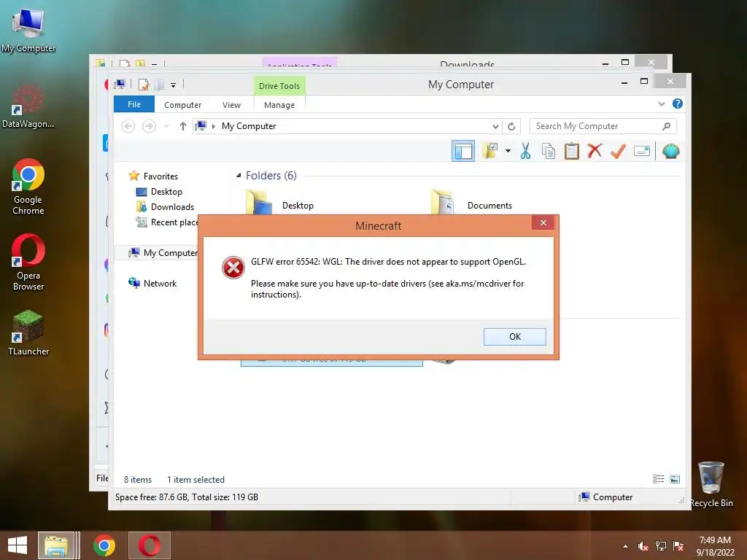Click the Back navigation arrow

click(x=128, y=126)
